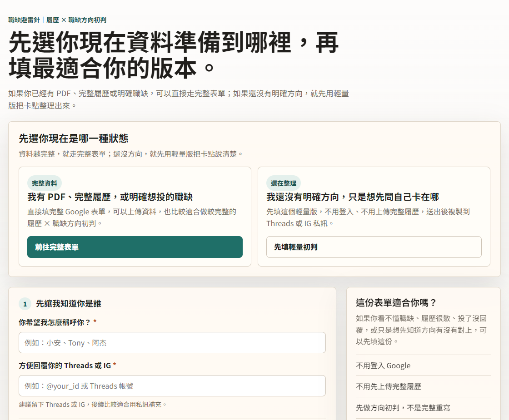
Task: Click the card title 我還沒有明確方向，只是想先問自己卡在哪
Action: [x=353, y=197]
